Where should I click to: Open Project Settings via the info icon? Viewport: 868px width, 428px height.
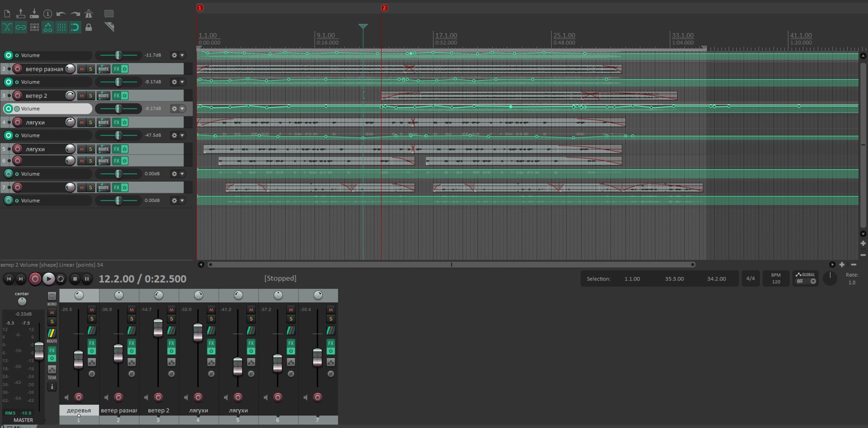48,14
